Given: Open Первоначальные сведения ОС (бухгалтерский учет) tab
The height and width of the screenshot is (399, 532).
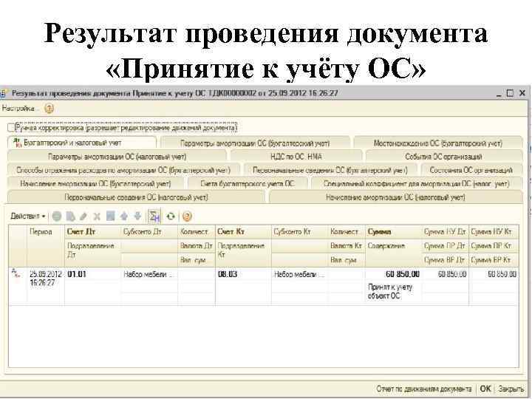Looking at the screenshot, I should pos(330,170).
